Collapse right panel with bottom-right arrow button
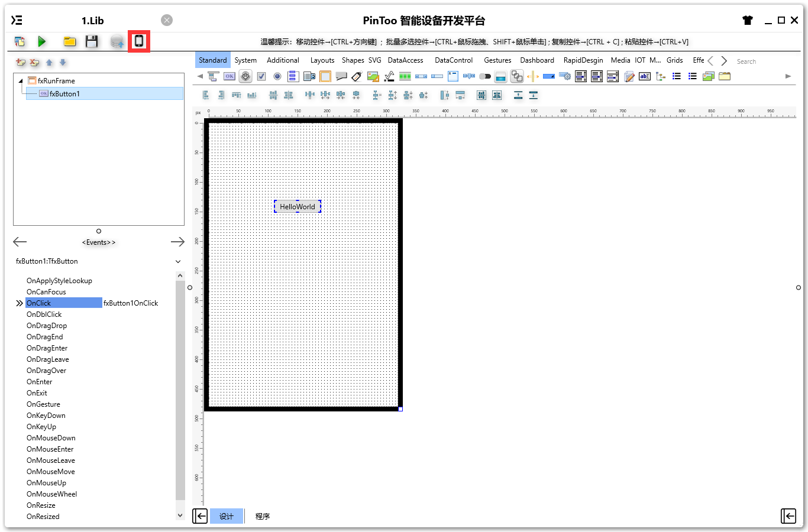 [x=788, y=516]
